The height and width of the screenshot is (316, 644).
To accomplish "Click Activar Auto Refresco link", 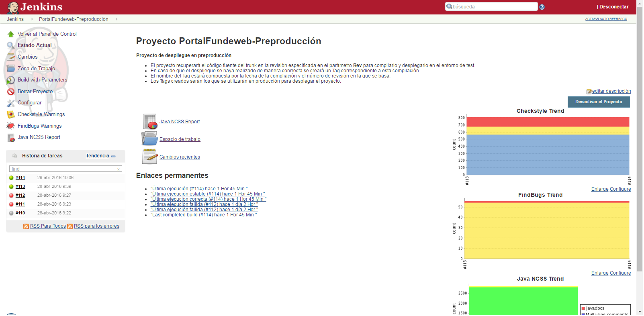I will click(606, 19).
